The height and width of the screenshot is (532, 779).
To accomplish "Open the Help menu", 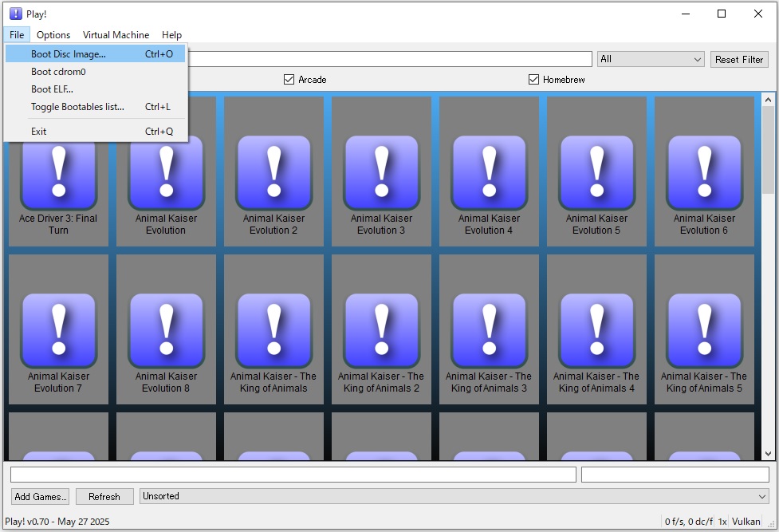I will pos(171,35).
